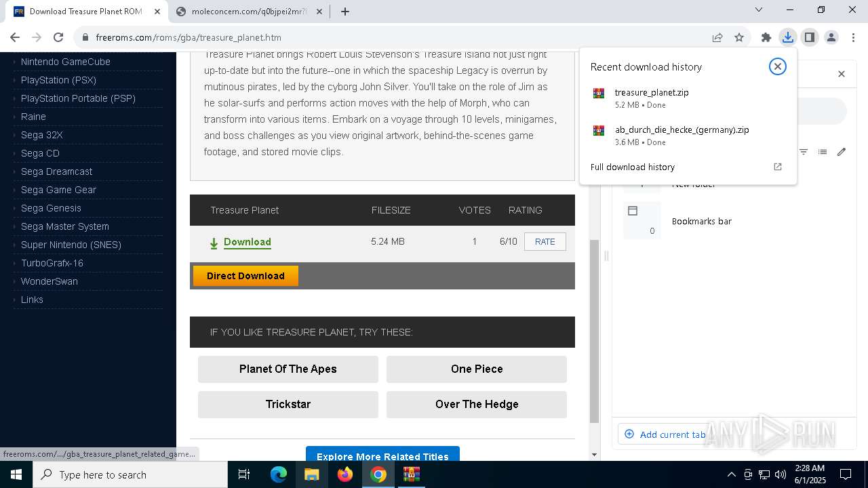Select Sega Dreamcast in sidebar
The width and height of the screenshot is (868, 488).
[x=56, y=171]
